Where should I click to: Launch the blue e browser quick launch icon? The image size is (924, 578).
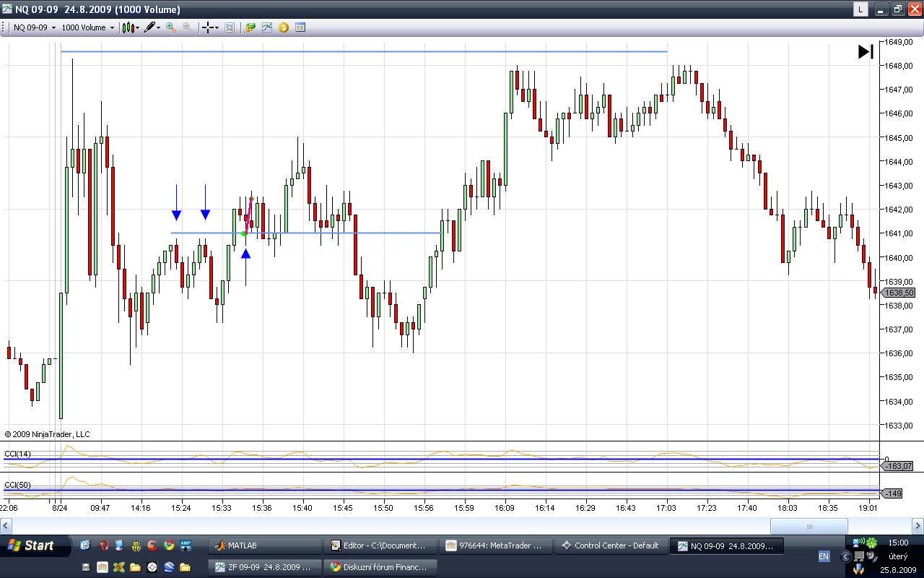tap(85, 545)
